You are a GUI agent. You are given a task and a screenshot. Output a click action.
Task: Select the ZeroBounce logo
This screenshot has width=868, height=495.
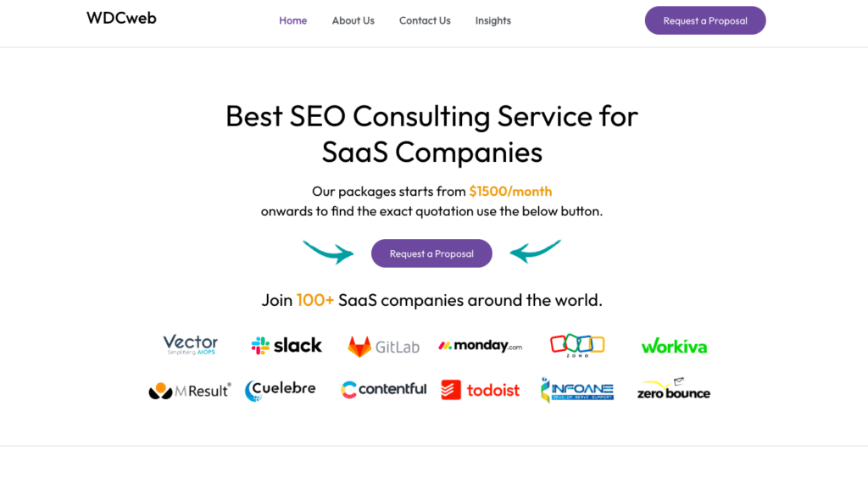coord(674,389)
